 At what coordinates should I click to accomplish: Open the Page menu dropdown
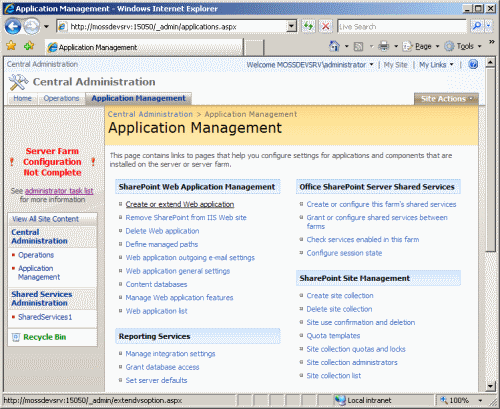(421, 46)
